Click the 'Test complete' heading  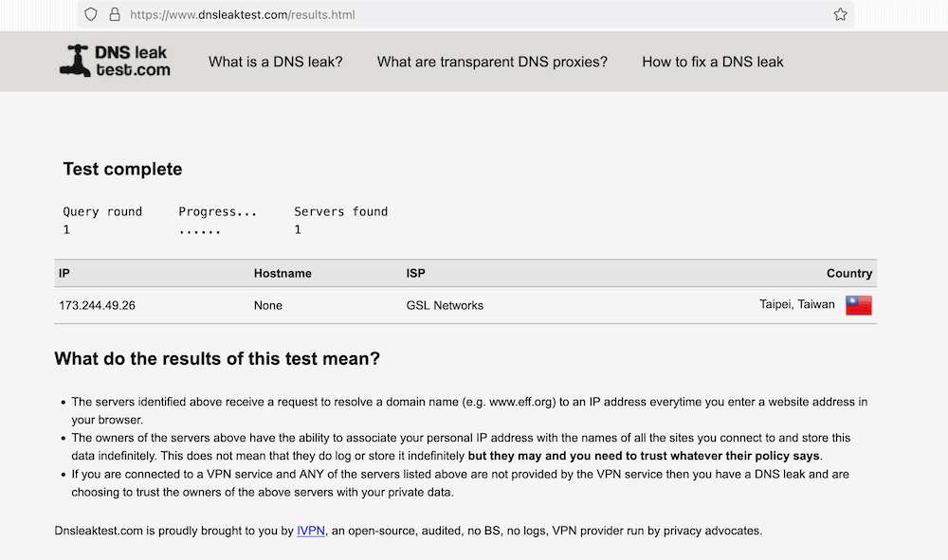pyautogui.click(x=122, y=170)
